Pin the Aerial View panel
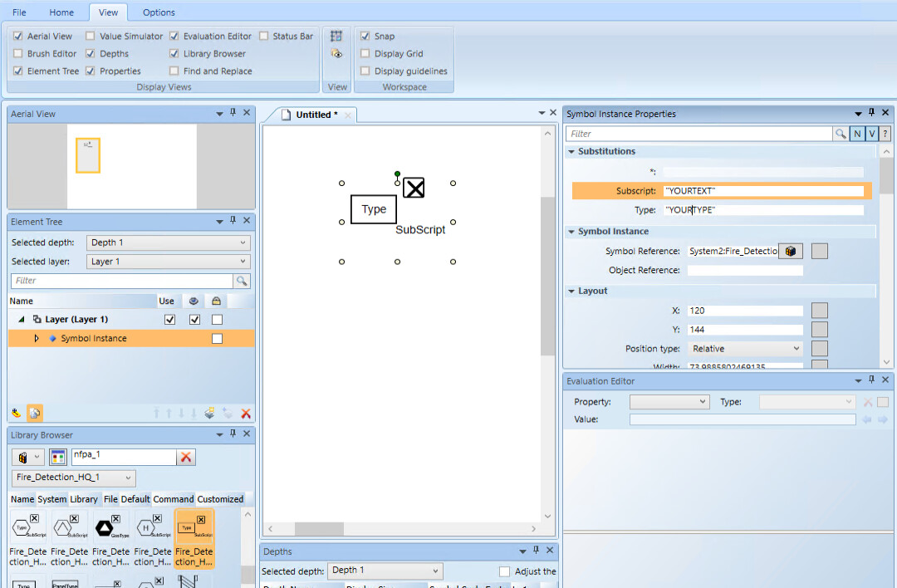 (233, 113)
